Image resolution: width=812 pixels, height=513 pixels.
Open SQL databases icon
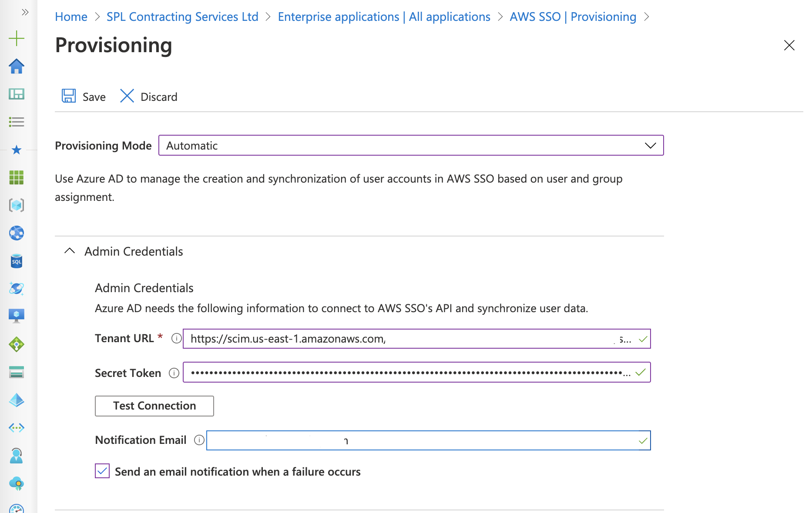(x=17, y=261)
